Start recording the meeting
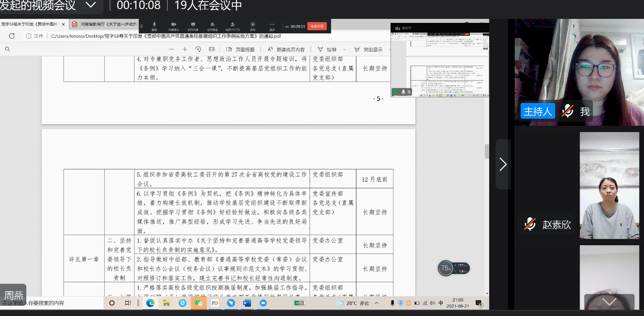Screen dimensions: 644x316 (x=253, y=26)
